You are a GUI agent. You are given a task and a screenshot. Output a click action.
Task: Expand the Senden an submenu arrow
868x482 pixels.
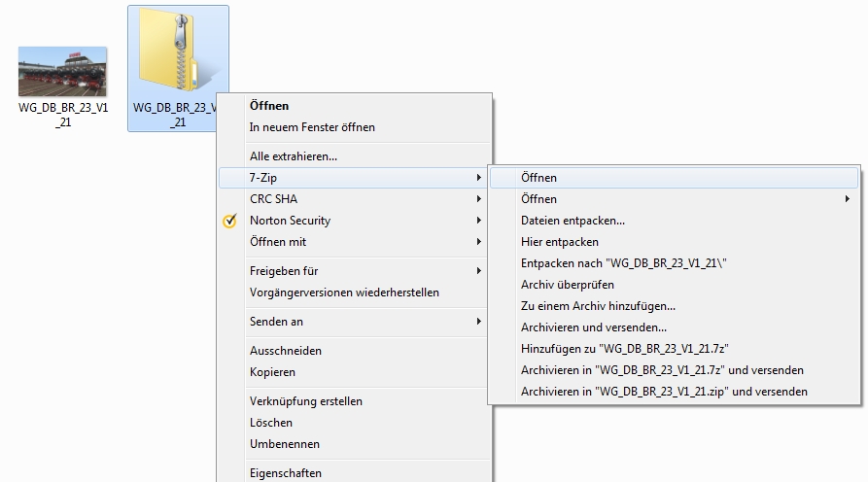click(478, 322)
